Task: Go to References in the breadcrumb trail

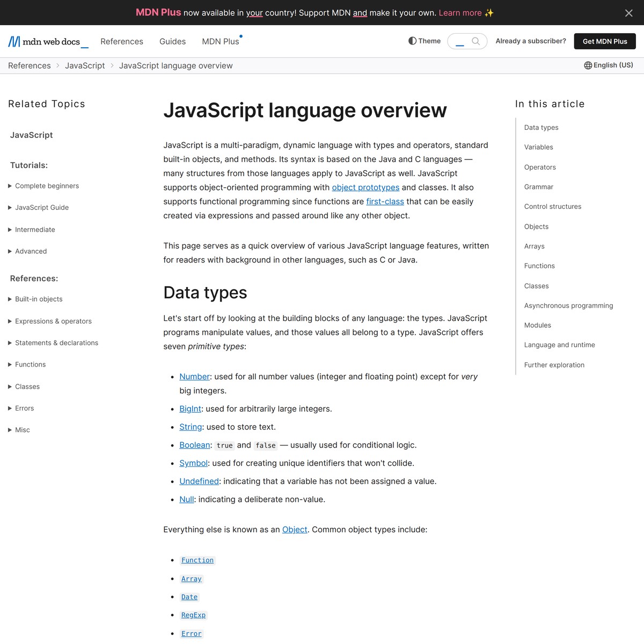Action: (x=30, y=65)
